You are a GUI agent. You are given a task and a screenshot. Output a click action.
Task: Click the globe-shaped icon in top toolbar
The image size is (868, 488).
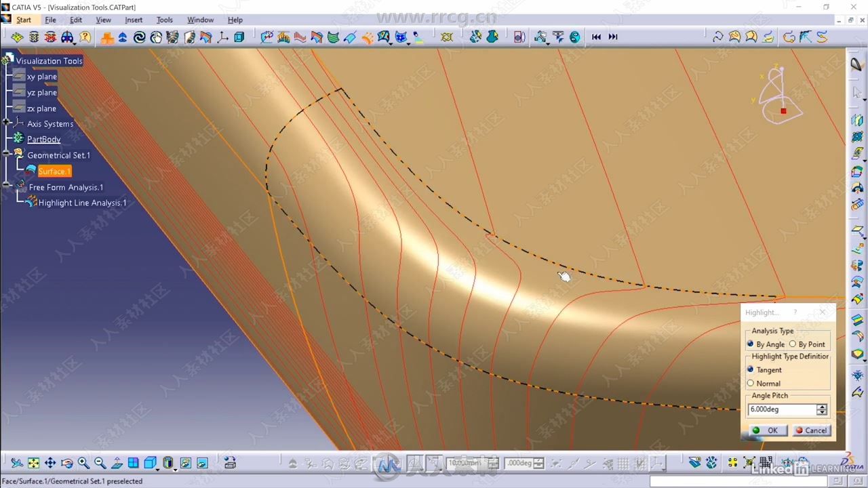575,37
